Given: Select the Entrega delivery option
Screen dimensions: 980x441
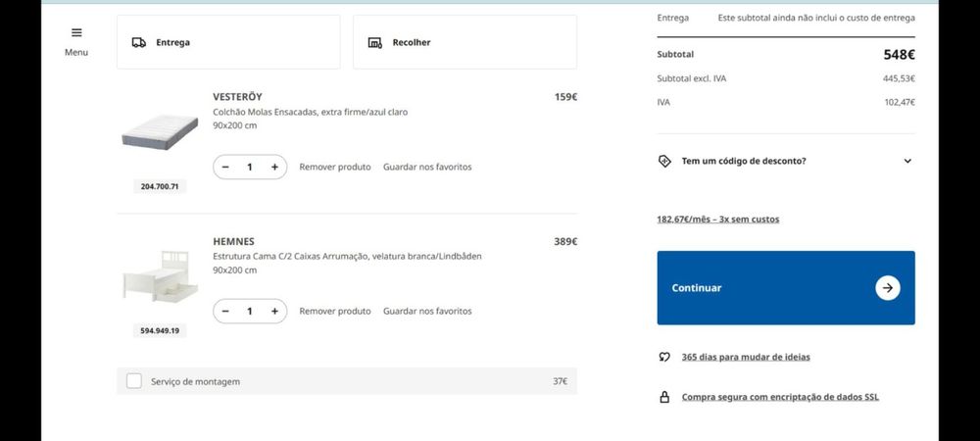Looking at the screenshot, I should (228, 42).
